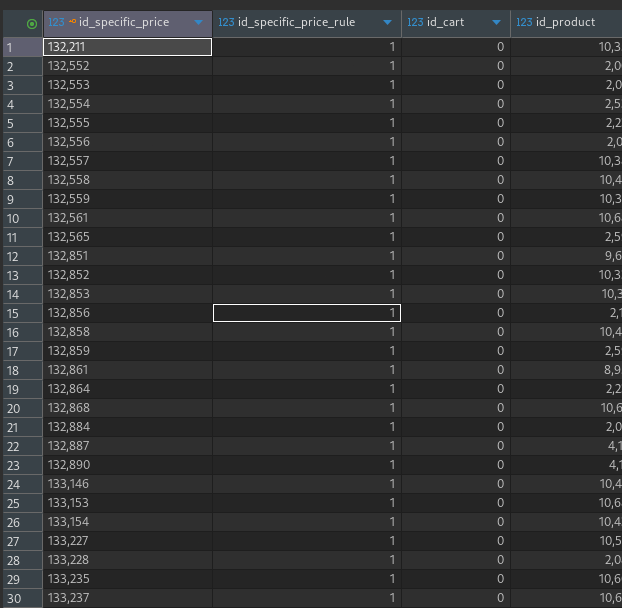Click id_specific_price_rule cell in row 15
This screenshot has height=608, width=622.
click(307, 313)
